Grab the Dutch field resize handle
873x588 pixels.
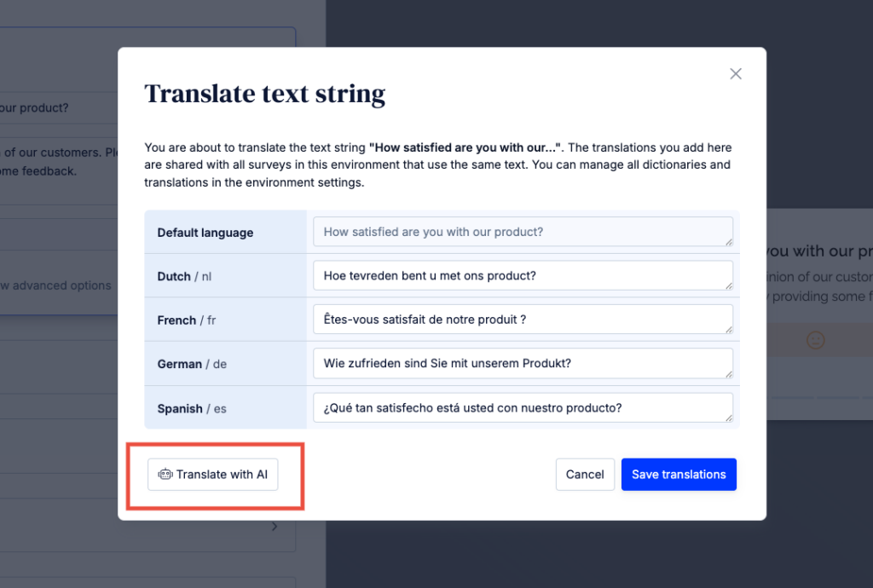point(728,285)
